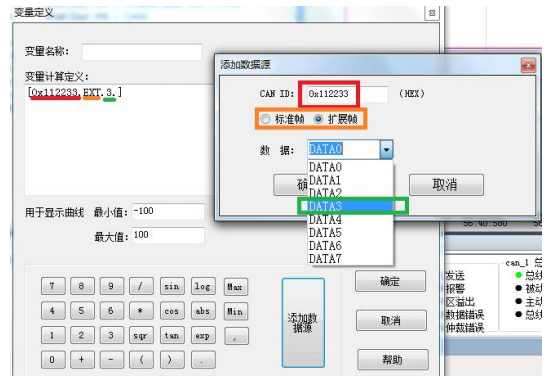Screen dimensions: 550x379
Task: Click keypad digit 1
Action: [53, 335]
